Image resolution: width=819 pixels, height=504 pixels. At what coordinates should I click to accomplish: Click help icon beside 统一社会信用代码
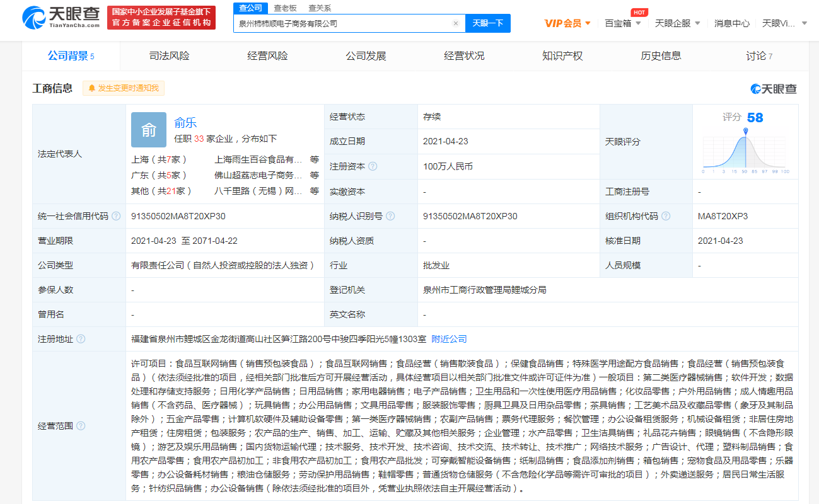116,216
